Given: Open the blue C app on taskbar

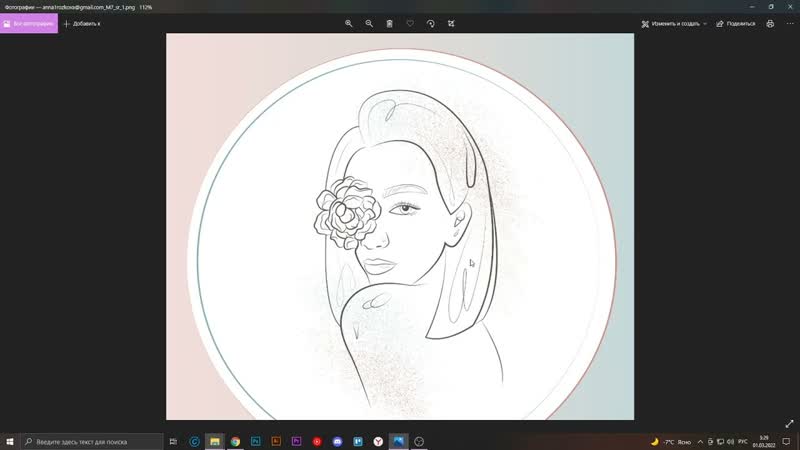Looking at the screenshot, I should click(x=194, y=441).
